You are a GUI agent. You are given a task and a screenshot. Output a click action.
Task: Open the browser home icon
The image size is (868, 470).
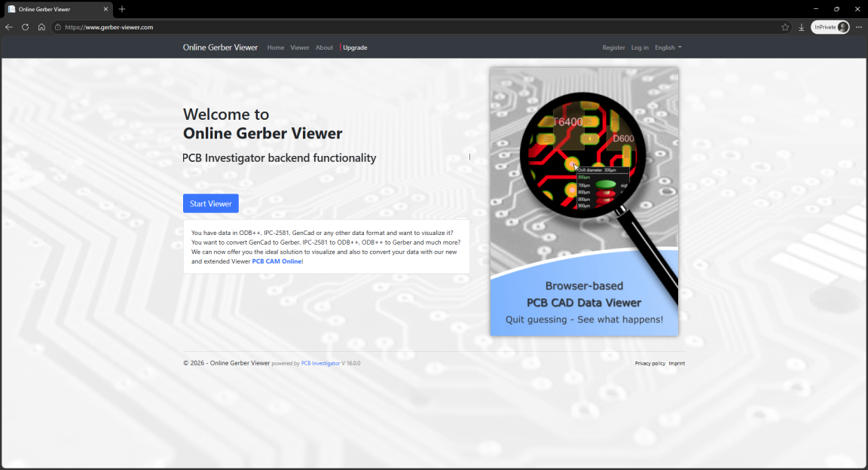(41, 27)
